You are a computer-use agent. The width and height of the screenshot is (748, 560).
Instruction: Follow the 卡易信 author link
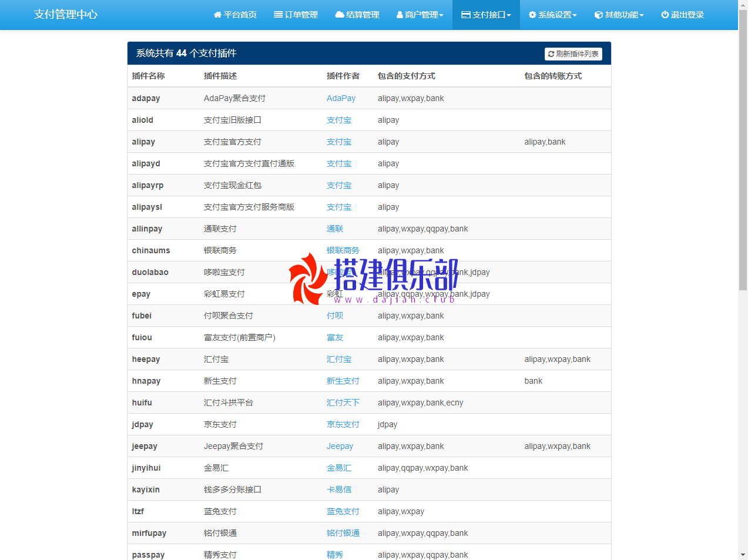coord(339,489)
